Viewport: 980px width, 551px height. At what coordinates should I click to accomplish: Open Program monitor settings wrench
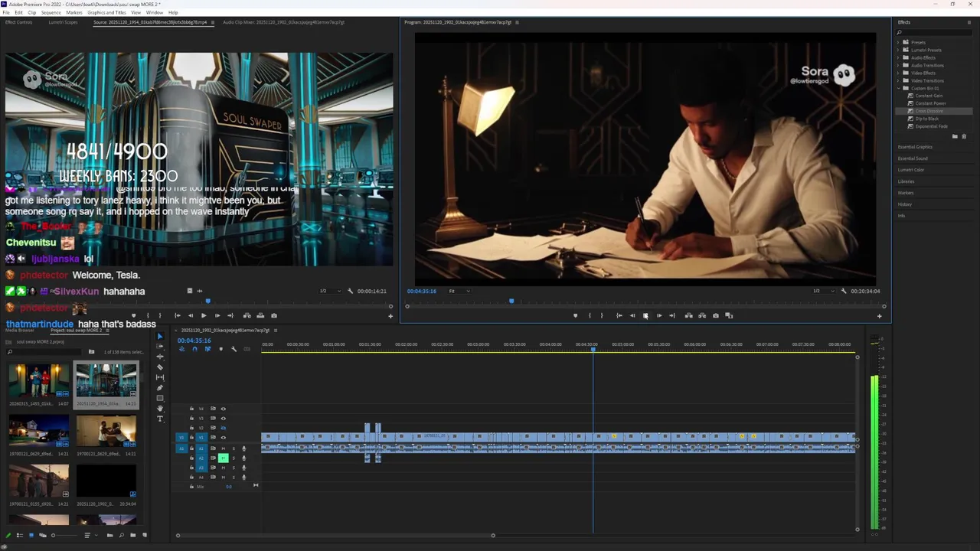pyautogui.click(x=844, y=291)
